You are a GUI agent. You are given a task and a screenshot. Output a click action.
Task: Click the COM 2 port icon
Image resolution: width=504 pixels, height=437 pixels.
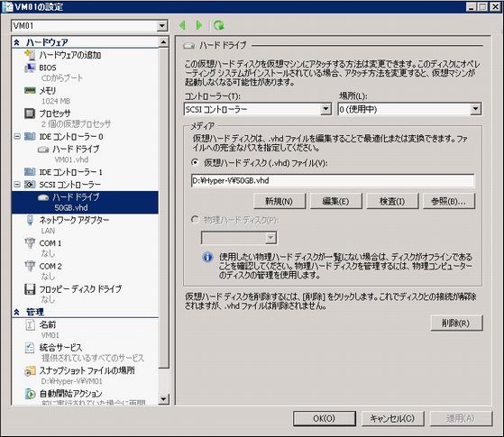pos(30,266)
